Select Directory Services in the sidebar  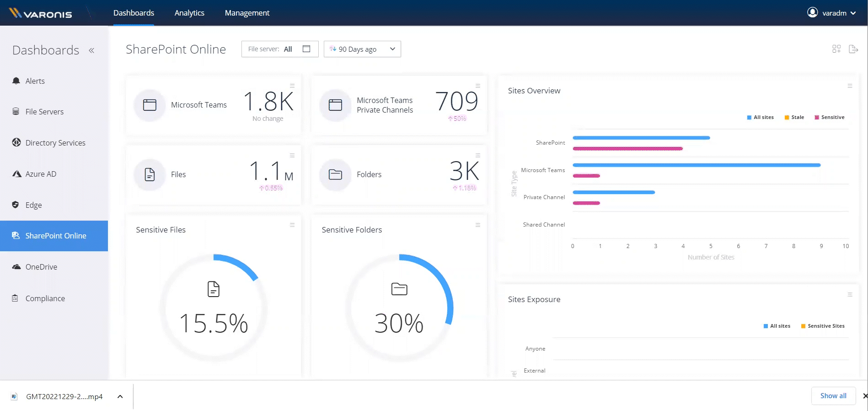click(x=54, y=143)
